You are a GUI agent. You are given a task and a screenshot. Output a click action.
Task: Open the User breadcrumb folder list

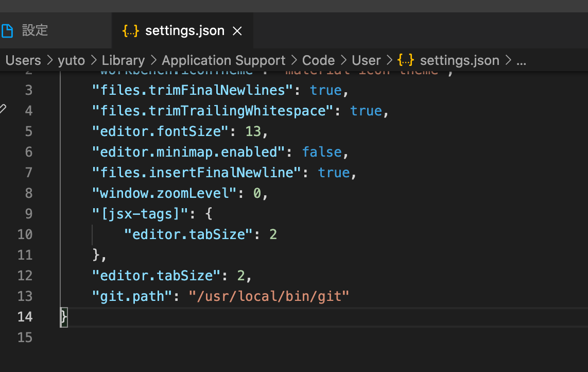[366, 60]
